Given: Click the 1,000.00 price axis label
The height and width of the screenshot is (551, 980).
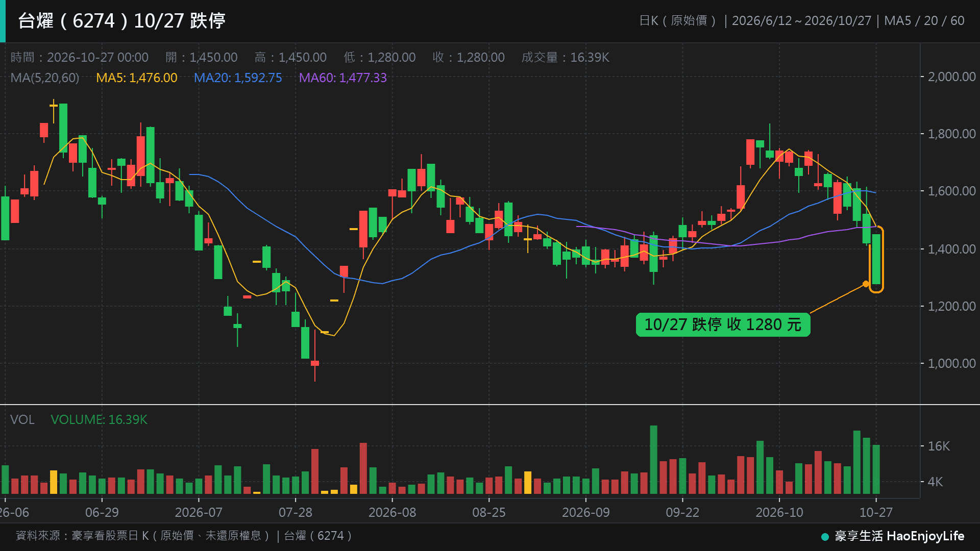Looking at the screenshot, I should click(x=951, y=363).
